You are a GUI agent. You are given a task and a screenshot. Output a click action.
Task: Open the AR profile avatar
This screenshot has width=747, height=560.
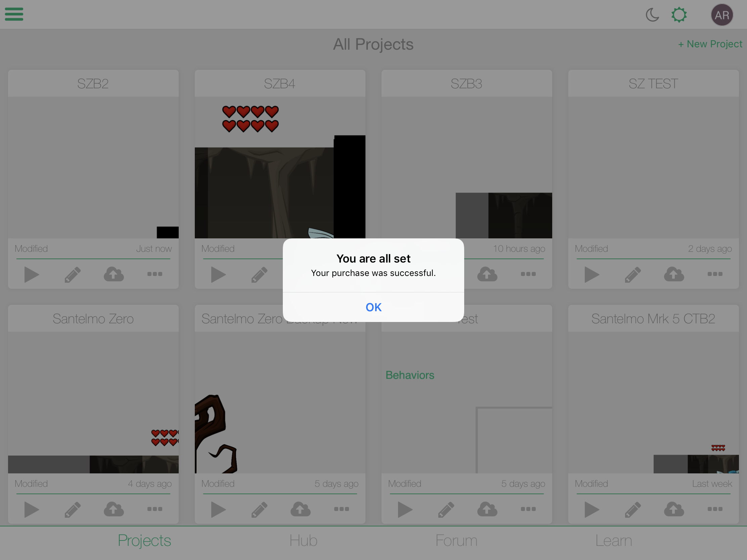[x=722, y=15]
